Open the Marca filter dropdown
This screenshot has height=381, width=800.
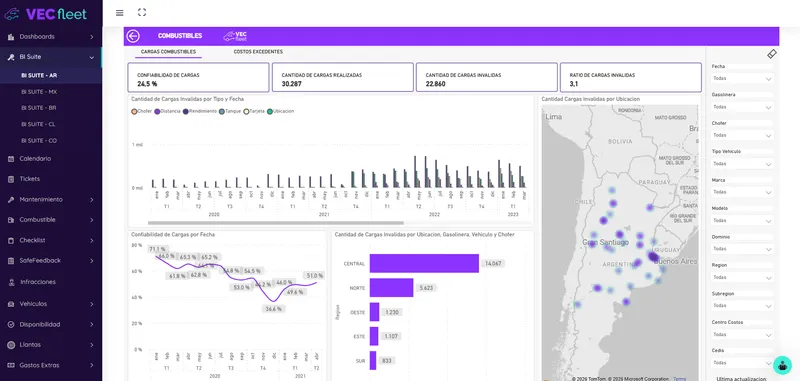point(742,192)
